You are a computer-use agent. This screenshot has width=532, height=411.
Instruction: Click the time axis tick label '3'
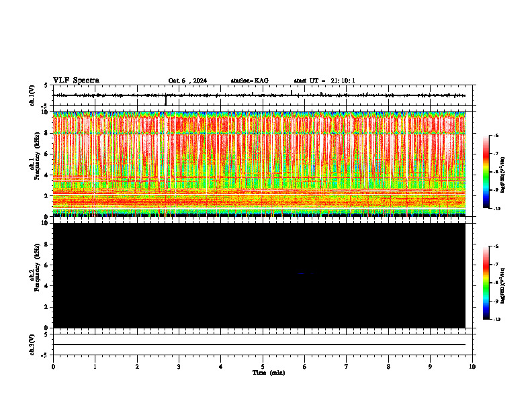(179, 367)
